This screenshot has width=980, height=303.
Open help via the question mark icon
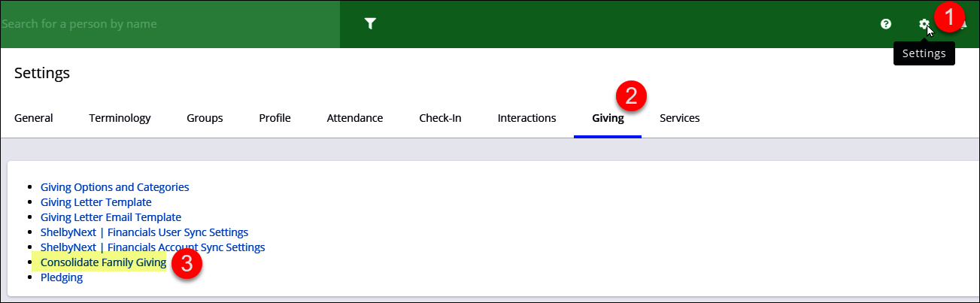886,24
